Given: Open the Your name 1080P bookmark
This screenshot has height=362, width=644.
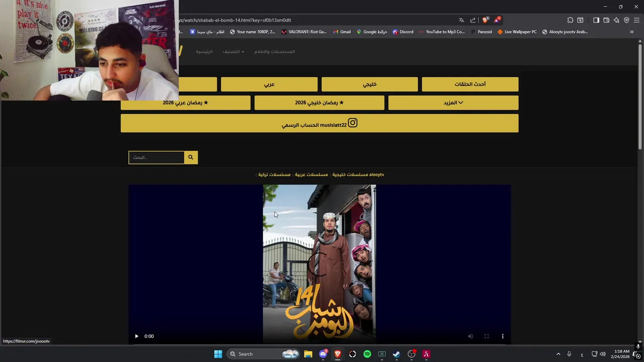Looking at the screenshot, I should [x=253, y=32].
